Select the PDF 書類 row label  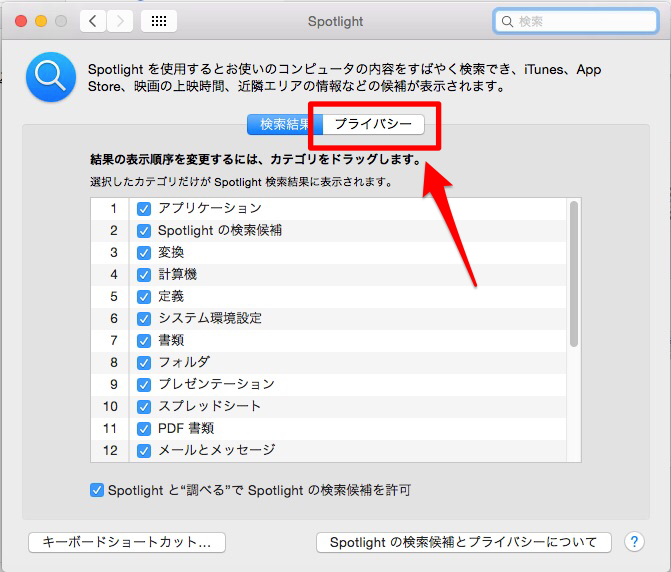[186, 428]
